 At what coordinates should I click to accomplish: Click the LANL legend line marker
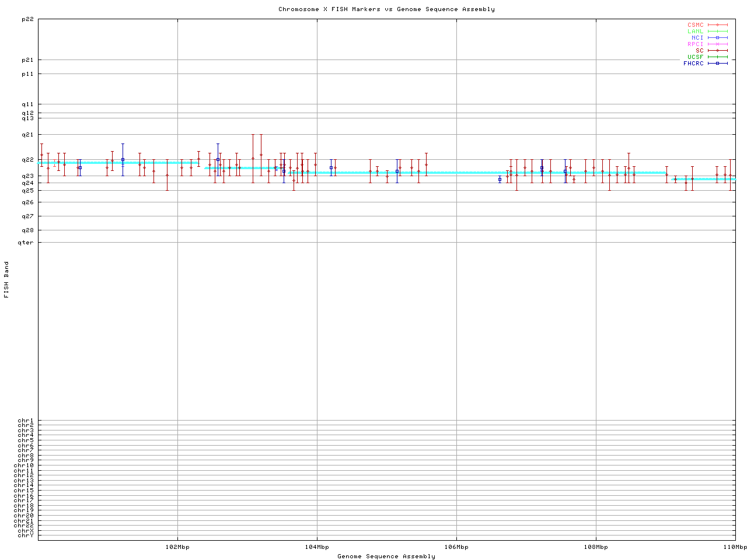coord(717,32)
